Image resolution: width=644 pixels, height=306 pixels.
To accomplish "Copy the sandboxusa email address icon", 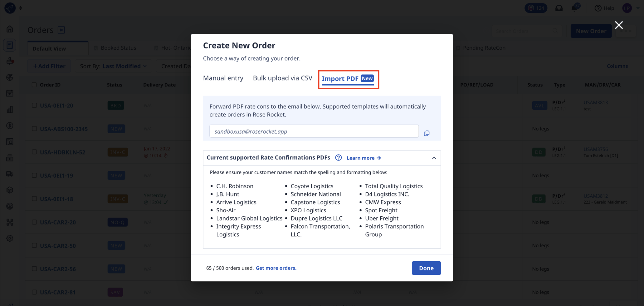I will click(x=427, y=133).
